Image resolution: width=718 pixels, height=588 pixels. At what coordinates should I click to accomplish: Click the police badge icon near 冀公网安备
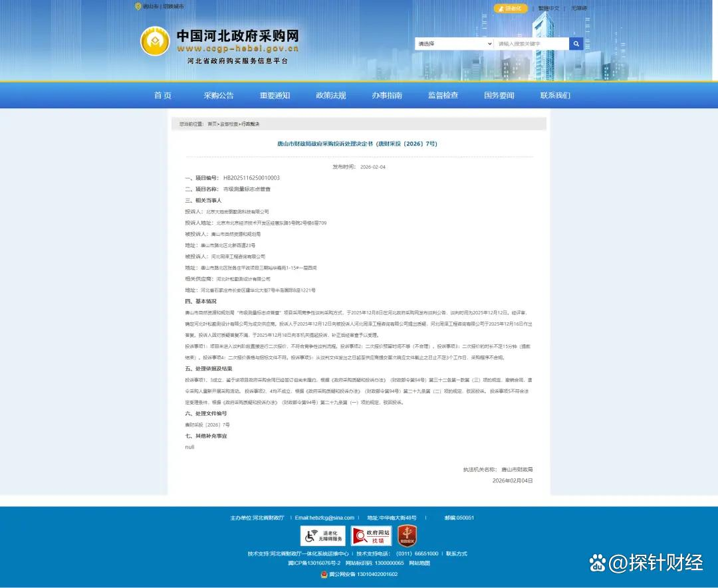click(x=324, y=574)
